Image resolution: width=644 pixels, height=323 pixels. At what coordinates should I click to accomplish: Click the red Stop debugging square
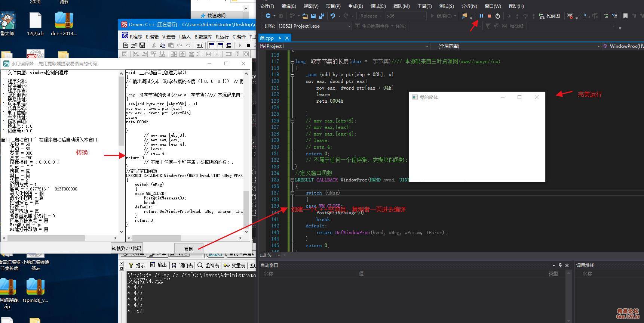tap(489, 16)
